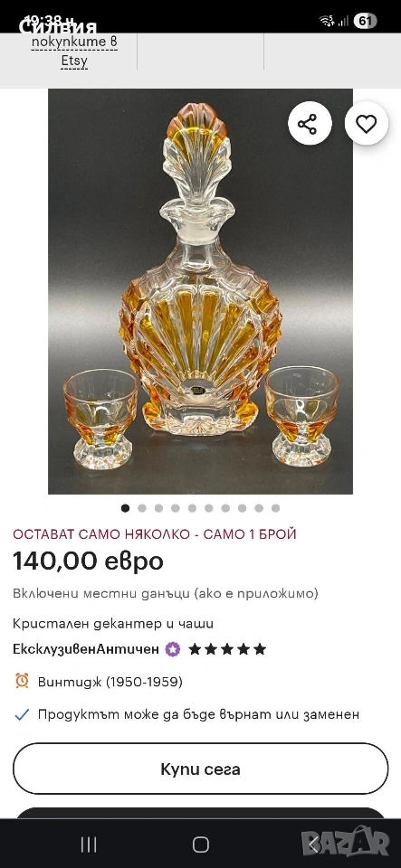This screenshot has height=868, width=401.
Task: Jump to the last carousel dot
Action: 275,508
